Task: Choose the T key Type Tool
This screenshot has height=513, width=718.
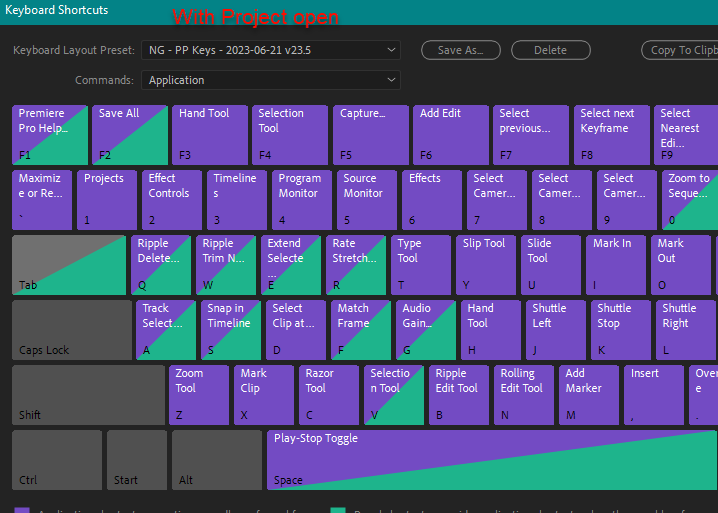Action: [x=421, y=265]
